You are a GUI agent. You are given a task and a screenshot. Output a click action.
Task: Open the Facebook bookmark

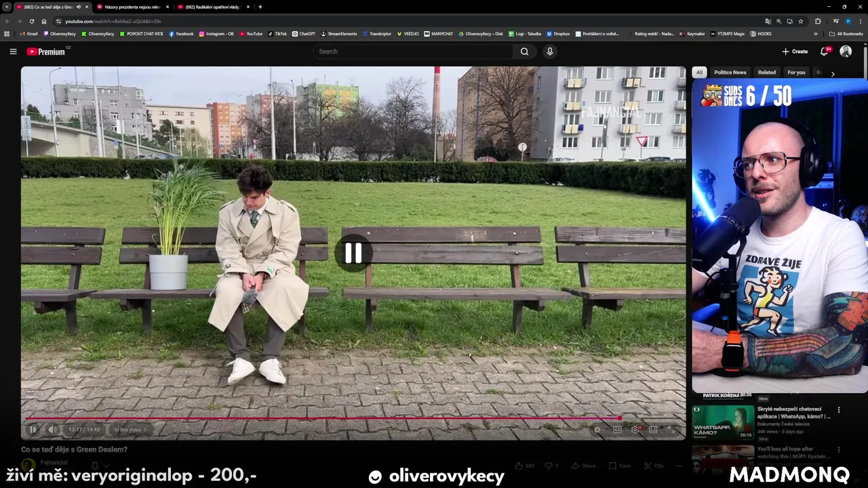[x=181, y=34]
